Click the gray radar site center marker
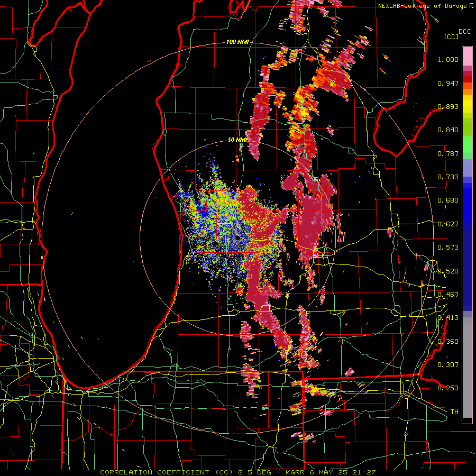This screenshot has width=476, height=476. click(238, 239)
